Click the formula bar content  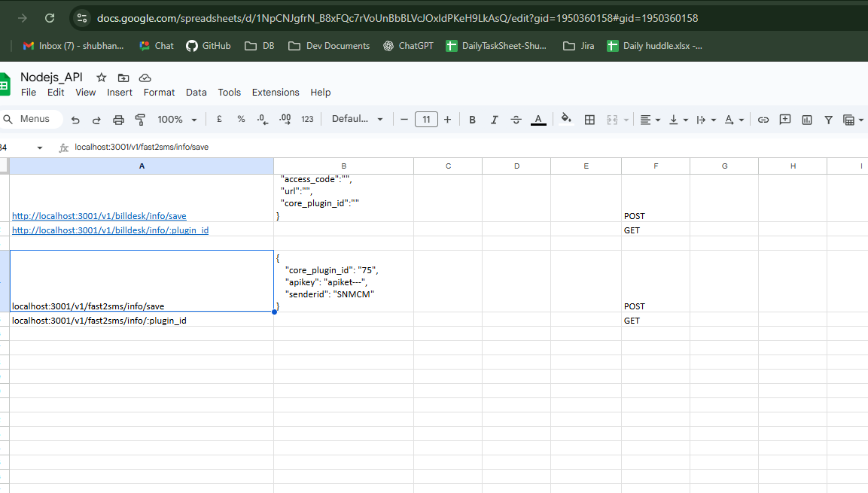142,148
